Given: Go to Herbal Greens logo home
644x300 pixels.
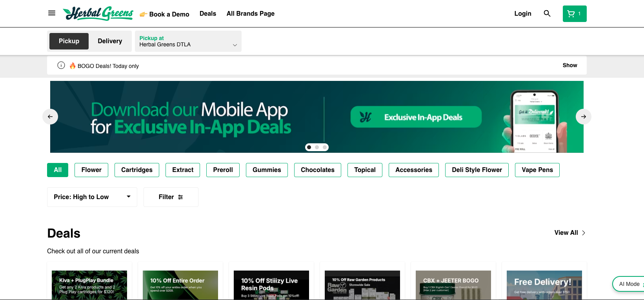Looking at the screenshot, I should click(98, 14).
